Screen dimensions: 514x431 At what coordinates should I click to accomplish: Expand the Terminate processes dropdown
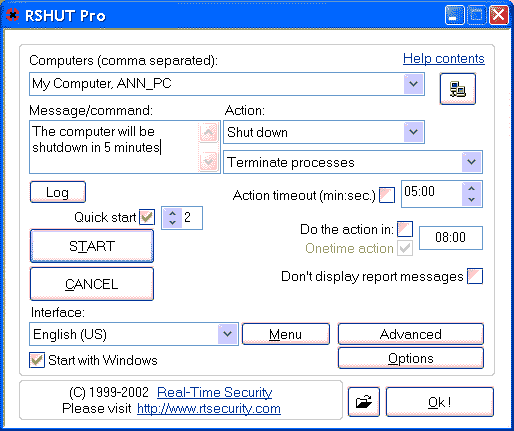[471, 162]
